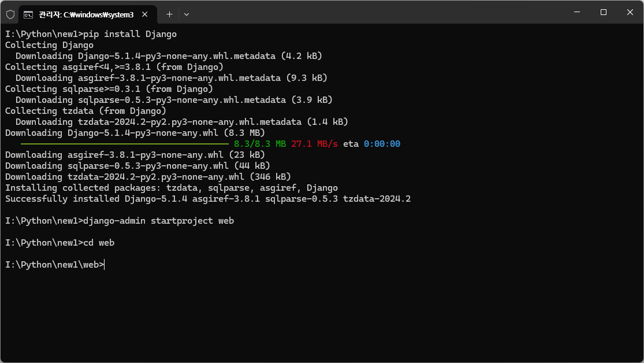Click 'Collecting asgiref<4,>=3.8.1 (from Django)' line

click(x=114, y=67)
